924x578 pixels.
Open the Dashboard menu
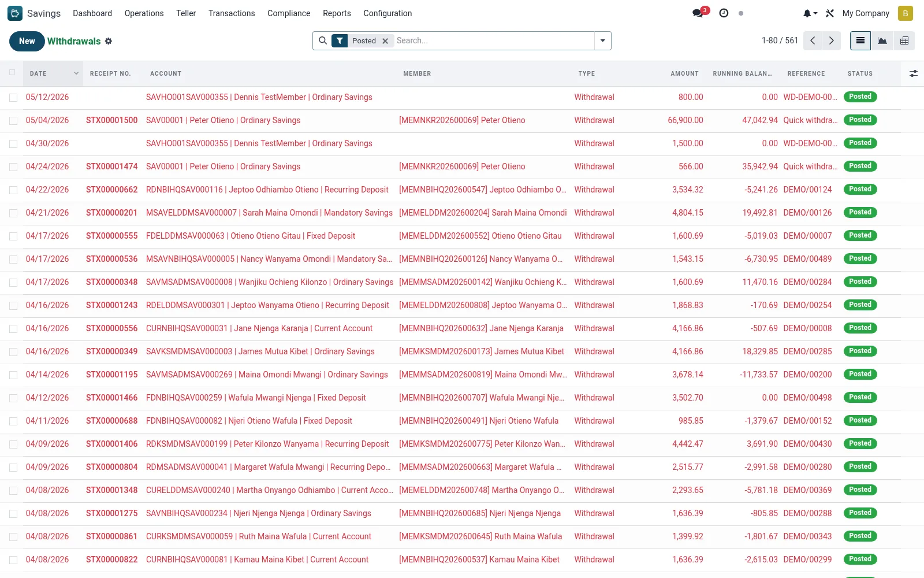[x=92, y=13]
